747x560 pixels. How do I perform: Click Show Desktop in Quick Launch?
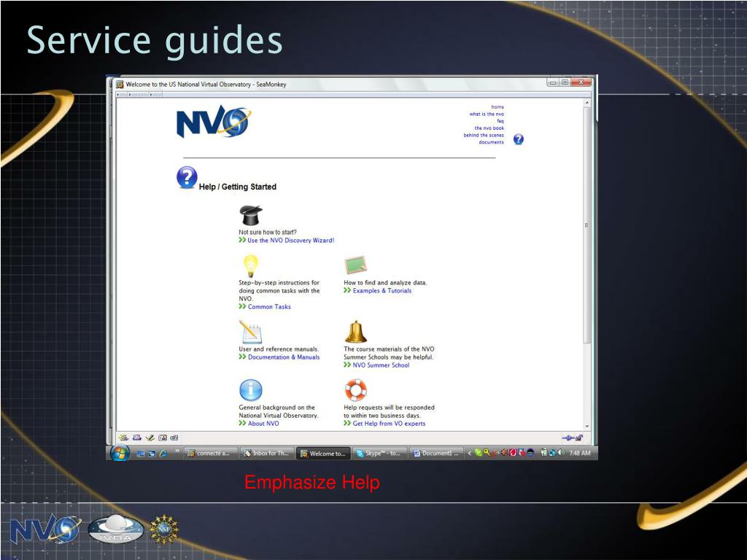(141, 454)
